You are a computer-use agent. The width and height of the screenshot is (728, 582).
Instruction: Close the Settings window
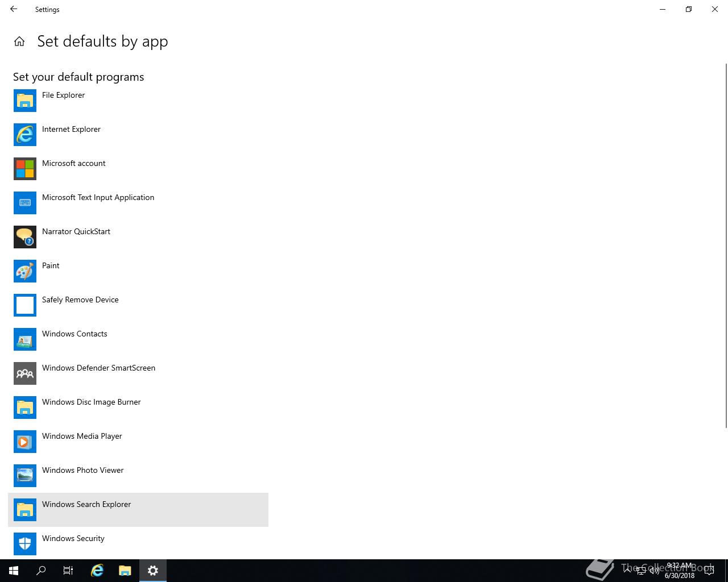(715, 9)
